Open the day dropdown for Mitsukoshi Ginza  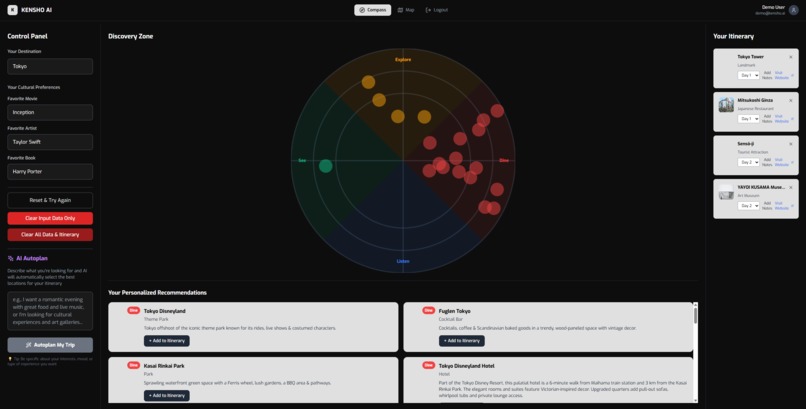point(748,119)
